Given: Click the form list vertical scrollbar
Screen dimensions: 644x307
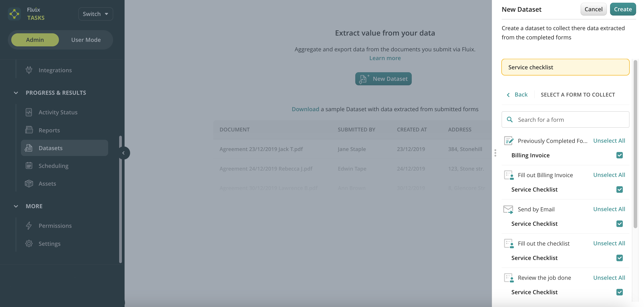Looking at the screenshot, I should pyautogui.click(x=635, y=144).
